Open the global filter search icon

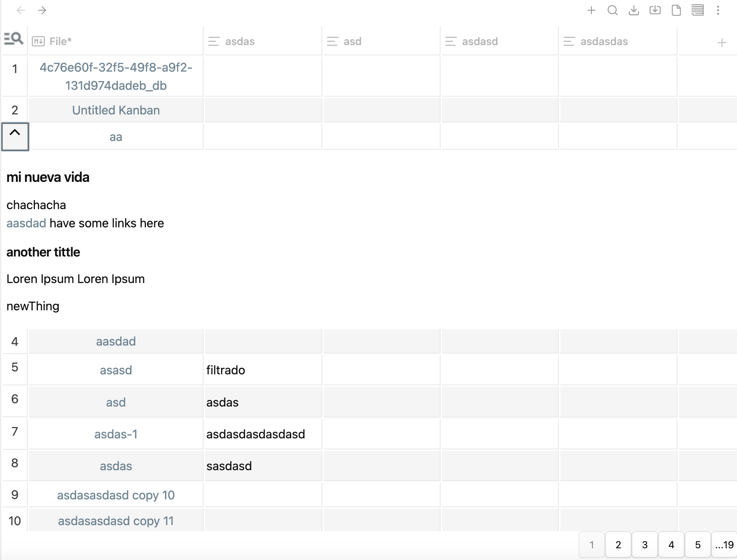tap(14, 39)
